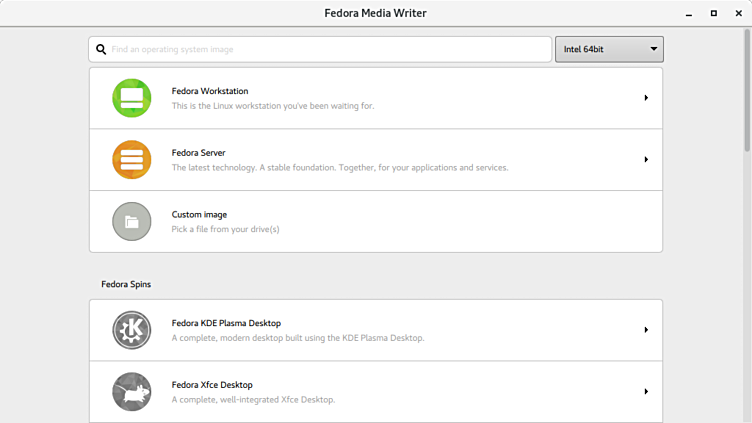Select the Fedora Server title text
Image resolution: width=752 pixels, height=423 pixels.
click(x=198, y=153)
